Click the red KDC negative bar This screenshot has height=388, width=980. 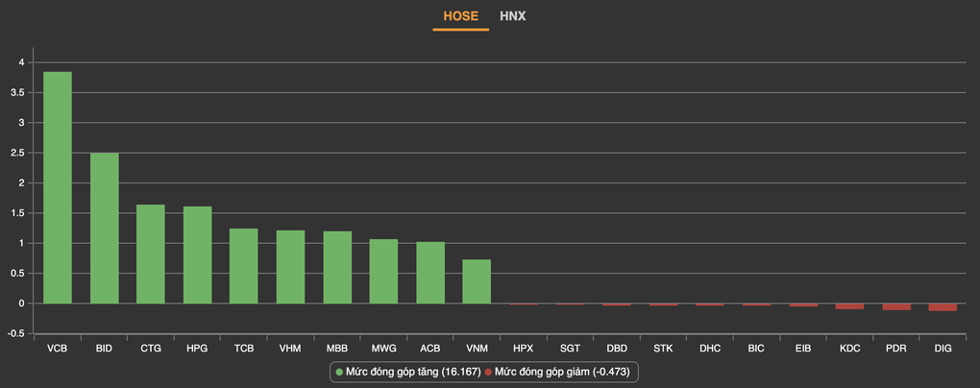(x=849, y=306)
